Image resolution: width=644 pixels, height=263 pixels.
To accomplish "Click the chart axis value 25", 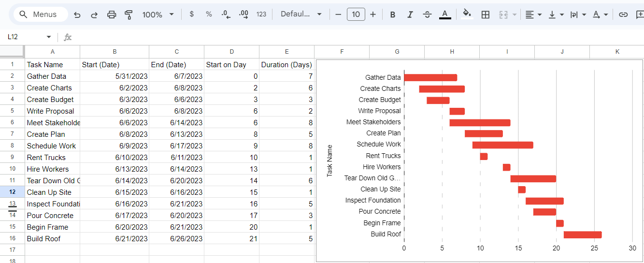I will click(594, 248).
